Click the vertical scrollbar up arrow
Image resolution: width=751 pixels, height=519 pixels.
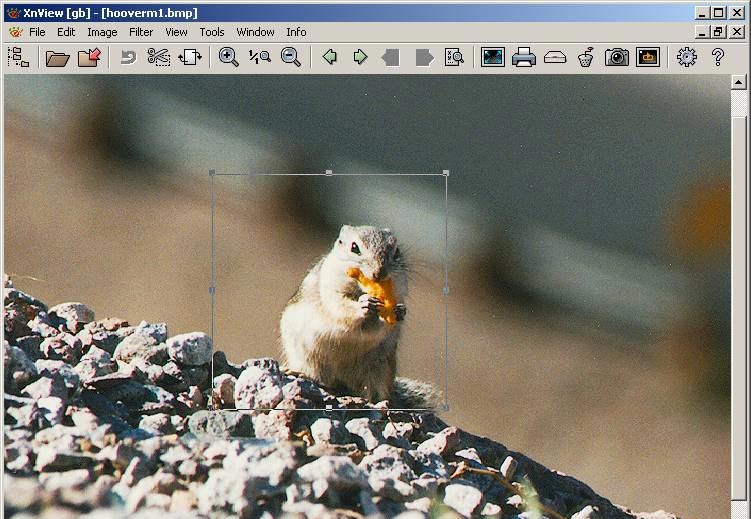pyautogui.click(x=739, y=83)
